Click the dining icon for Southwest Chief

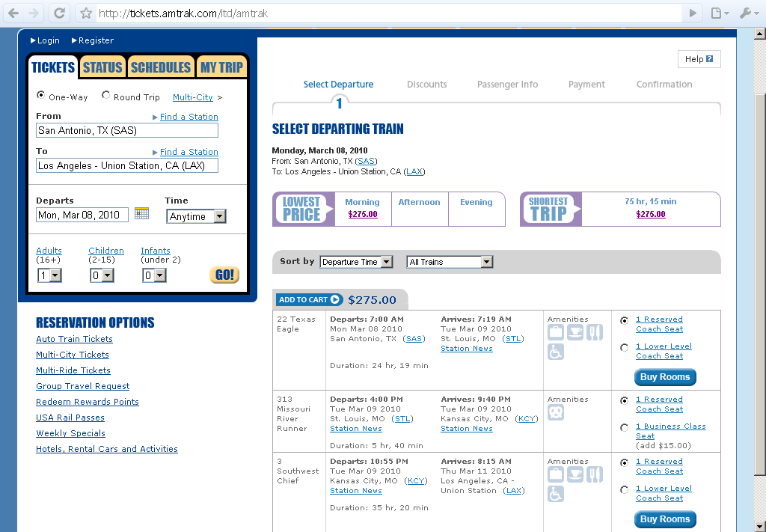[x=595, y=474]
